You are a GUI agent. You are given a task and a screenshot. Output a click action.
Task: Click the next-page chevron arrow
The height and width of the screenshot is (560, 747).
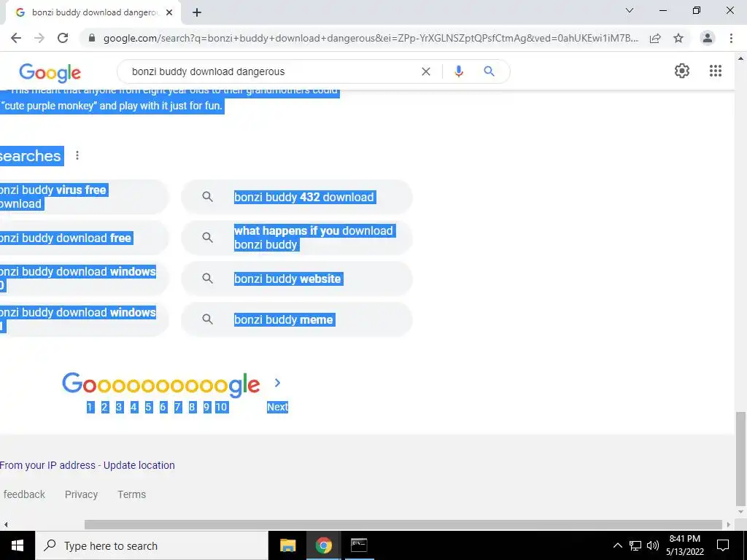tap(277, 383)
